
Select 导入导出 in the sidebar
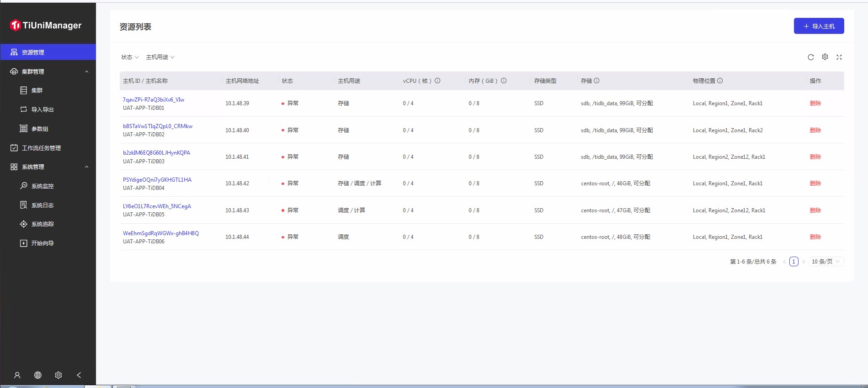click(43, 110)
